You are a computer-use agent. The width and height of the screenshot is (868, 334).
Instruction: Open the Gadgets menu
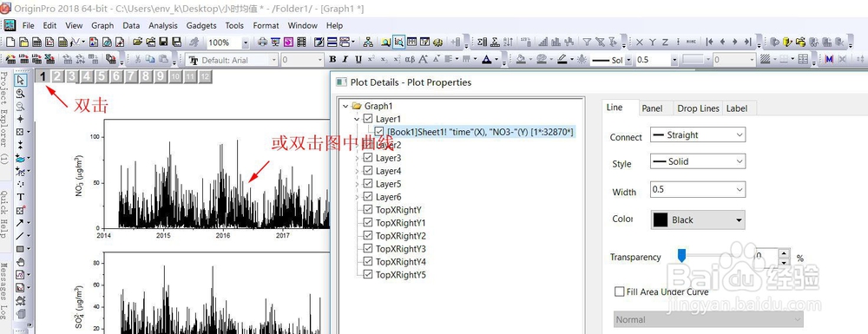pyautogui.click(x=201, y=25)
